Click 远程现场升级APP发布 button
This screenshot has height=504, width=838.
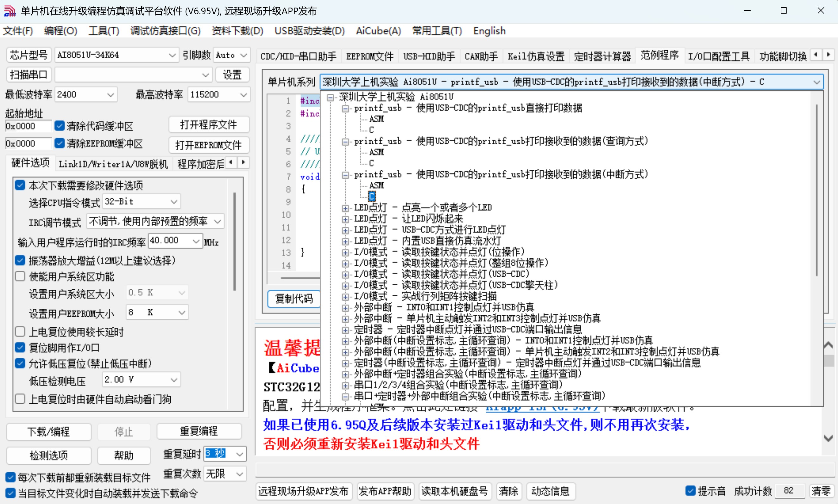click(303, 491)
